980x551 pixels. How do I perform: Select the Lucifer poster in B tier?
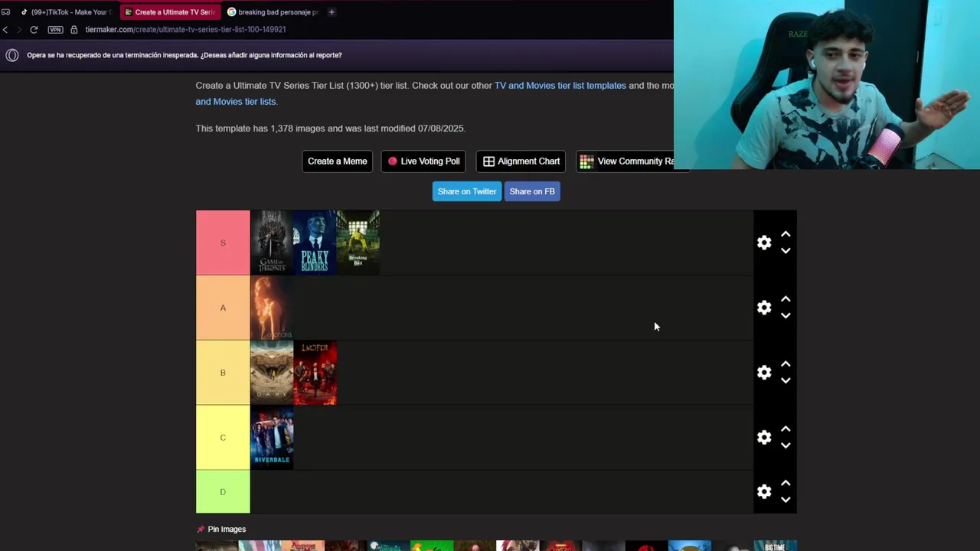click(x=315, y=373)
